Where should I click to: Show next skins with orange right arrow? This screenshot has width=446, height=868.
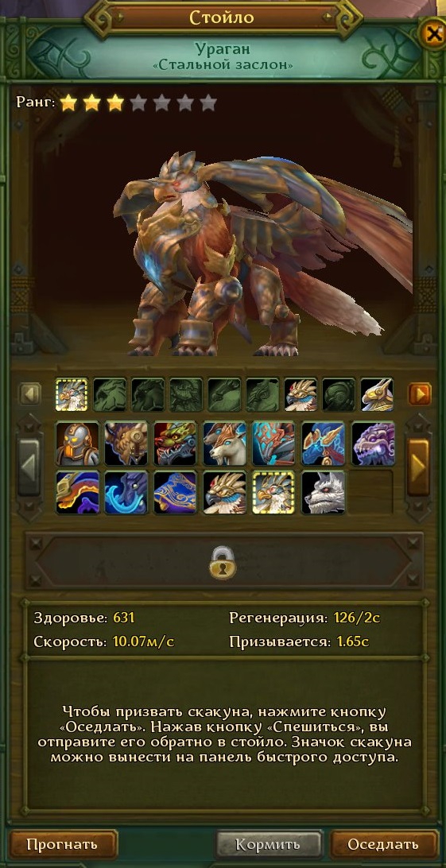pyautogui.click(x=420, y=395)
